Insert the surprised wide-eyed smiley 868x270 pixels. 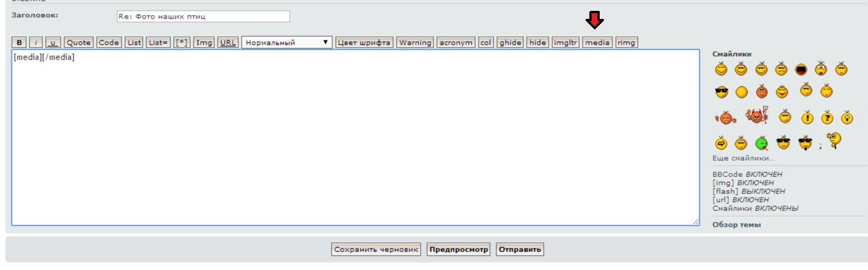[821, 69]
